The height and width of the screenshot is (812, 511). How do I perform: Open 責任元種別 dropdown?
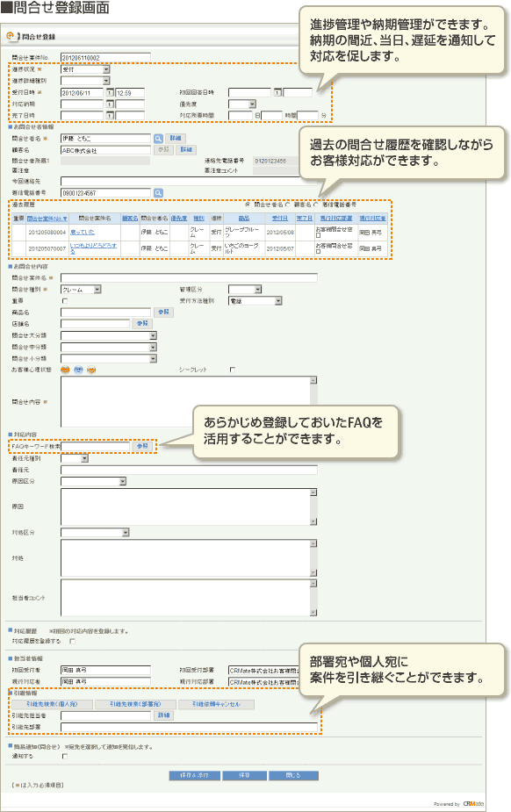tap(75, 458)
